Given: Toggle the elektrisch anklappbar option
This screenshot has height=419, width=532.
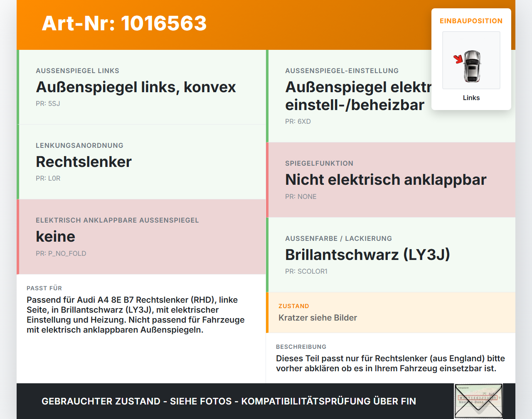Looking at the screenshot, I should coord(141,237).
